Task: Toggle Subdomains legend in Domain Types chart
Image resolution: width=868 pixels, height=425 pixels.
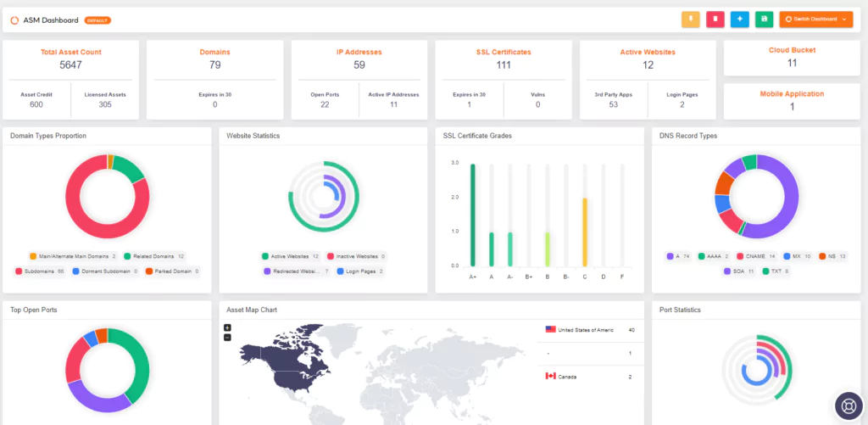Action: point(41,271)
